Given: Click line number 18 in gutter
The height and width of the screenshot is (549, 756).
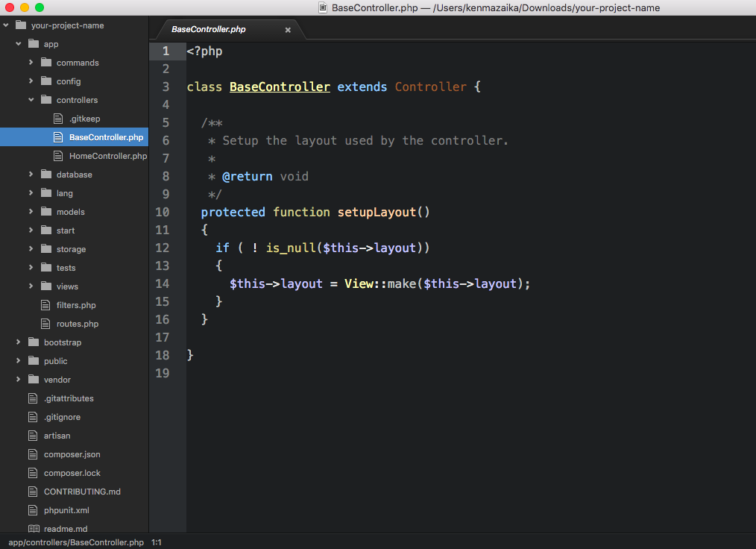Looking at the screenshot, I should coord(163,356).
